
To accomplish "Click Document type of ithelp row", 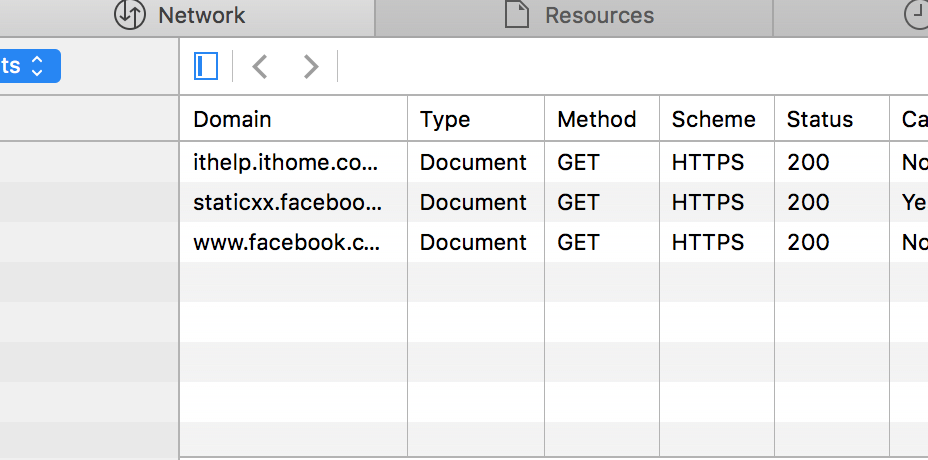I will pos(473,162).
